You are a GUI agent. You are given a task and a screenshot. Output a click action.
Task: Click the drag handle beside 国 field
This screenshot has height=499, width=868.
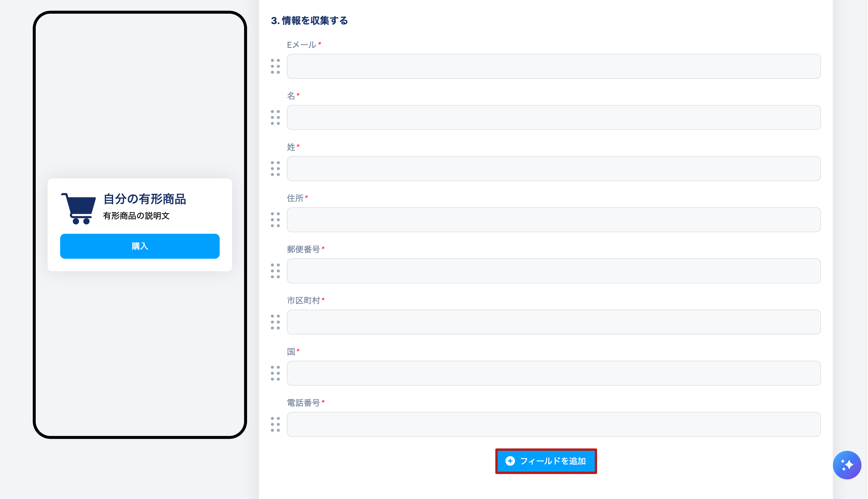pyautogui.click(x=275, y=373)
